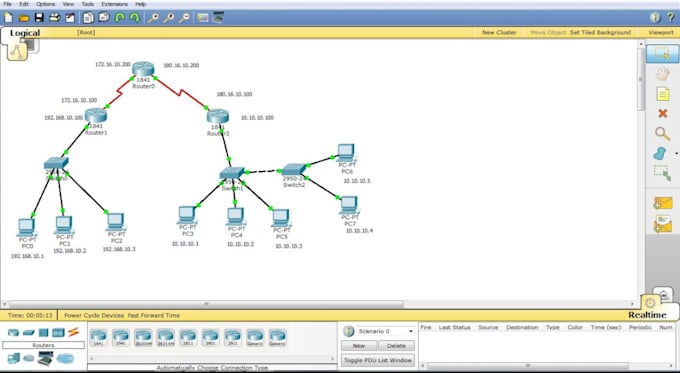
Task: Open the Options menu
Action: [x=46, y=4]
